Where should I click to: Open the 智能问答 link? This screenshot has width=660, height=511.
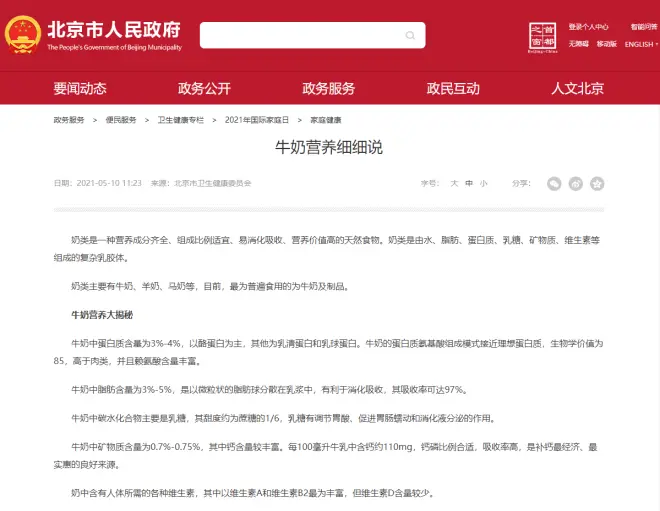tap(644, 27)
